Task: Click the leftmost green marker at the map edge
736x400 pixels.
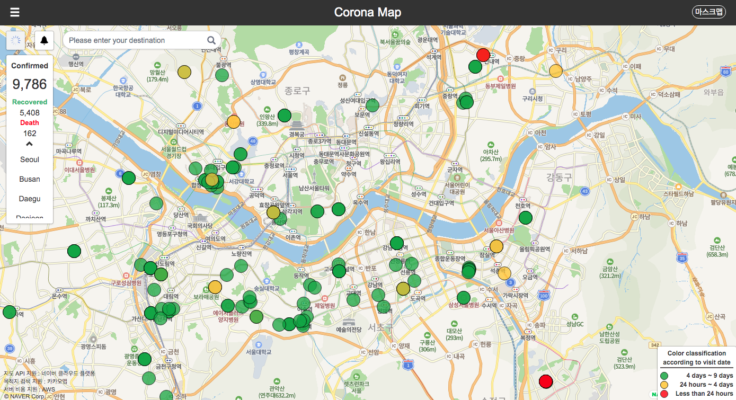Action: pos(10,312)
